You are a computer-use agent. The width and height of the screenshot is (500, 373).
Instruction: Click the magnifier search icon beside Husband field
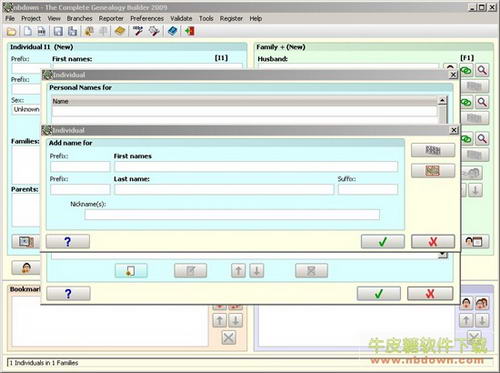482,70
